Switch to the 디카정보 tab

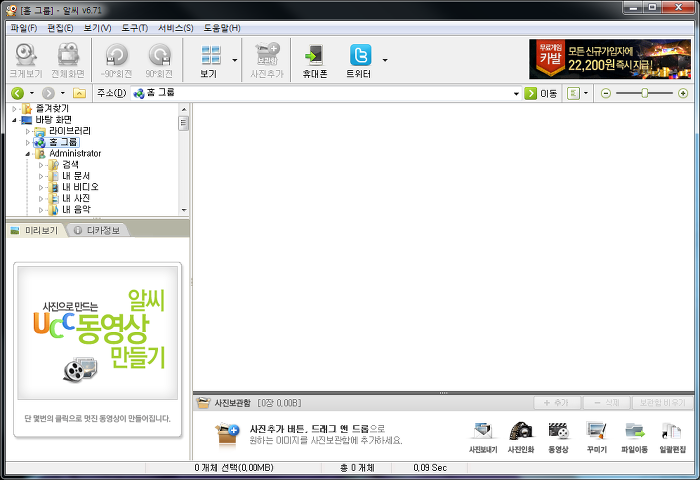pos(97,230)
